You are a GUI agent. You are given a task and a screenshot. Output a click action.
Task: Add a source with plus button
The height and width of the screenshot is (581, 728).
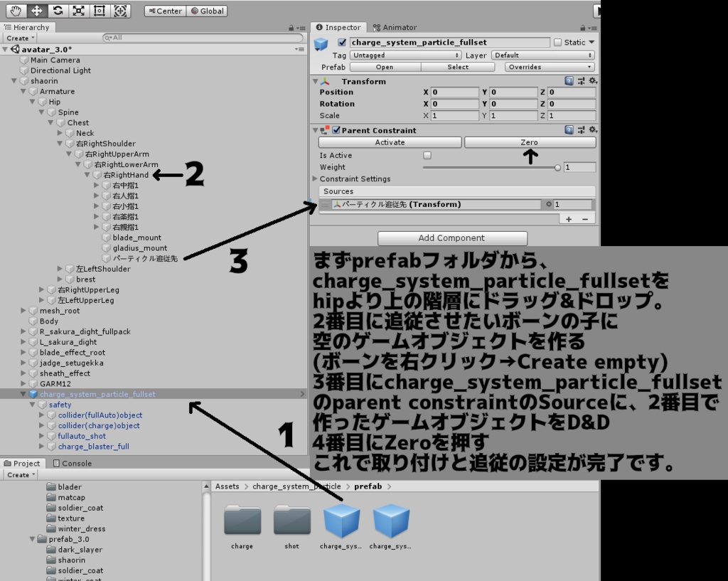coord(569,219)
